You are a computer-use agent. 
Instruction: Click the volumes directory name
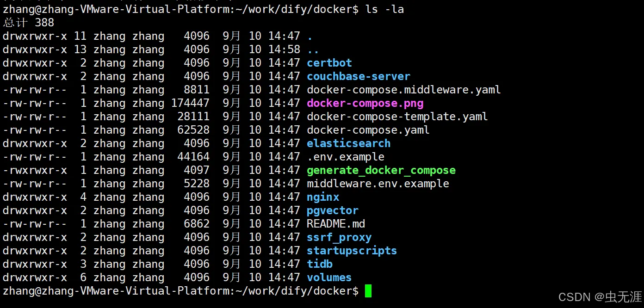(329, 277)
